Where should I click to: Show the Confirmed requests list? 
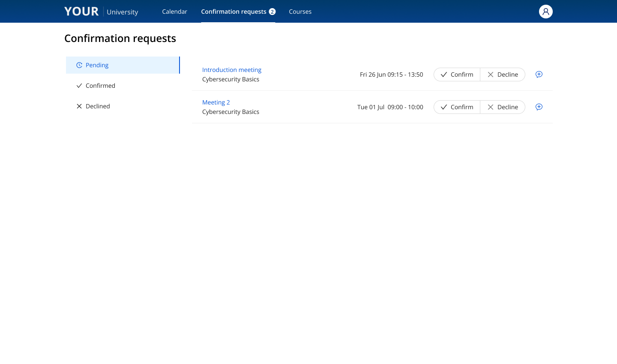click(x=123, y=86)
